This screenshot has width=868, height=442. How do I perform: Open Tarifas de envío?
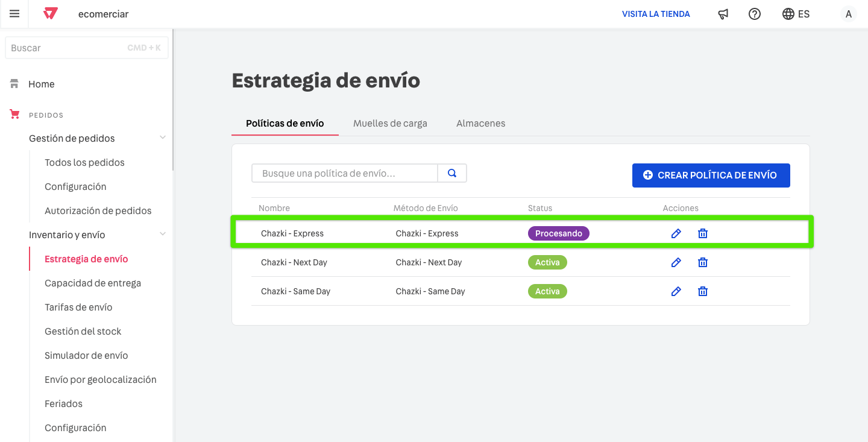pos(78,307)
